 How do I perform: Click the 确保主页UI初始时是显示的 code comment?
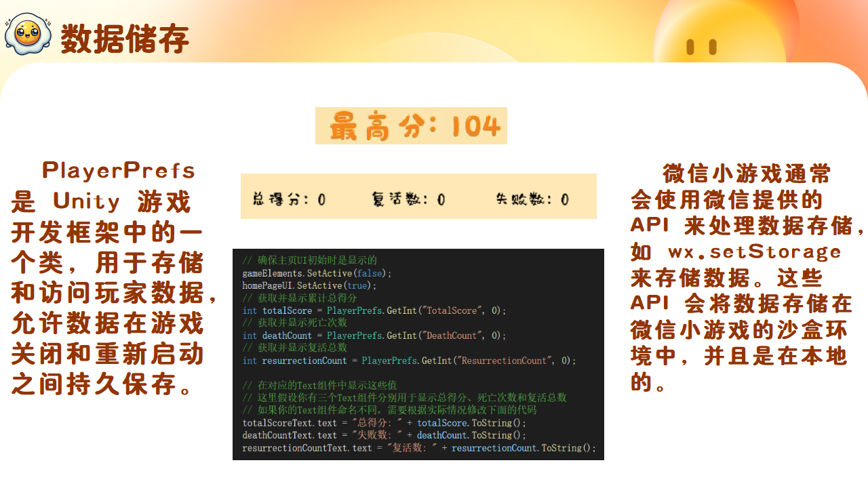coord(309,260)
